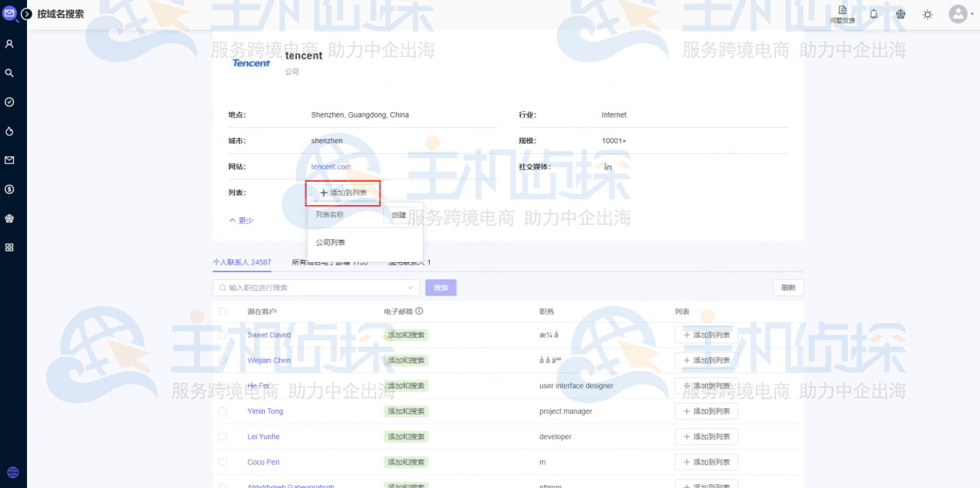Click the 创建 button to create list
The image size is (980, 488).
(399, 215)
